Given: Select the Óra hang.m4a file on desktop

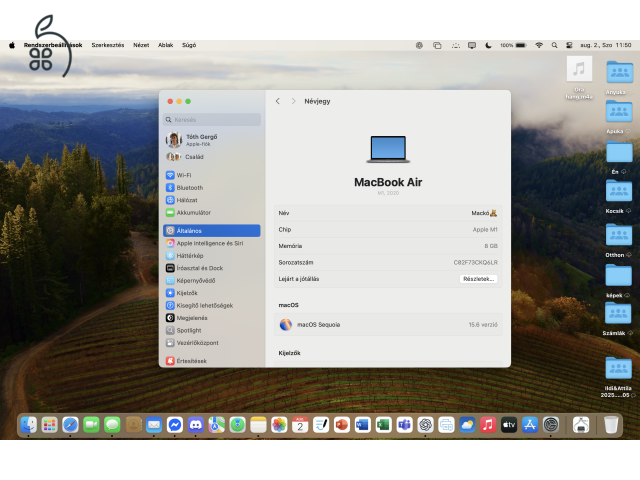Looking at the screenshot, I should point(579,78).
